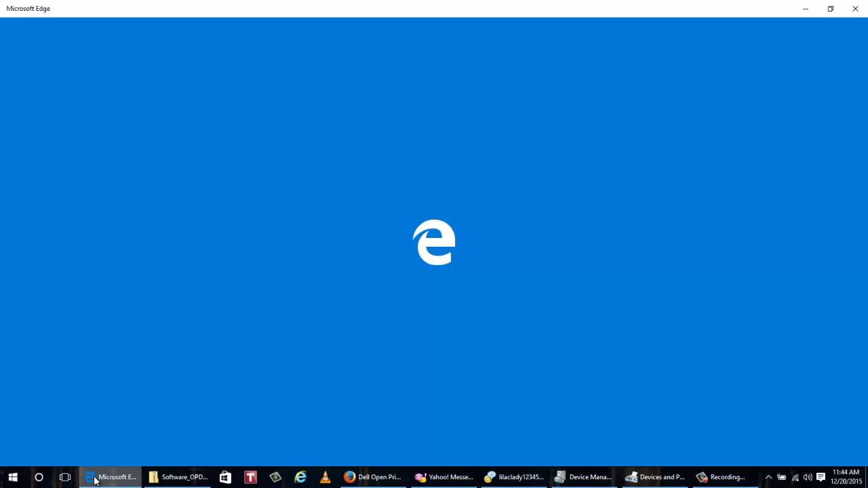Restore down the Microsoft Edge window
Screen dimensions: 868x488
830,9
